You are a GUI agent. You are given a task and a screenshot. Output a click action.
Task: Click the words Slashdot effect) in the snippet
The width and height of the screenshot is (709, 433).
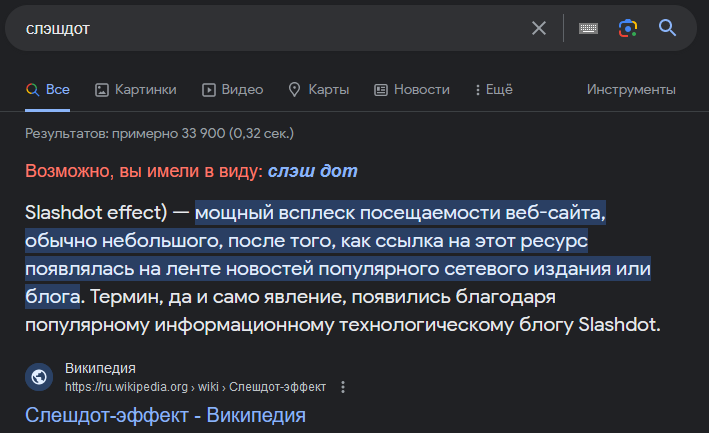coord(96,212)
